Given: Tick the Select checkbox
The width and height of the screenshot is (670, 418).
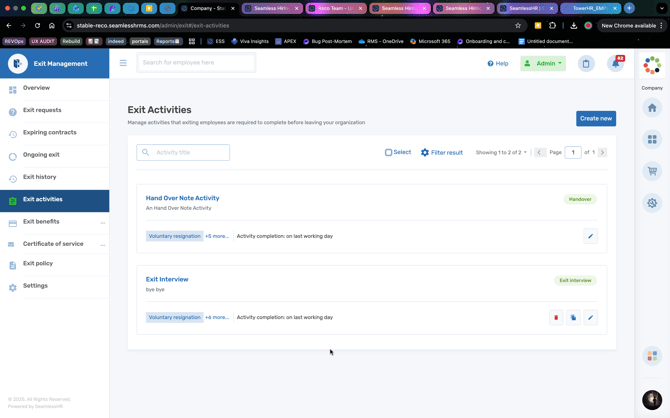Looking at the screenshot, I should point(389,152).
